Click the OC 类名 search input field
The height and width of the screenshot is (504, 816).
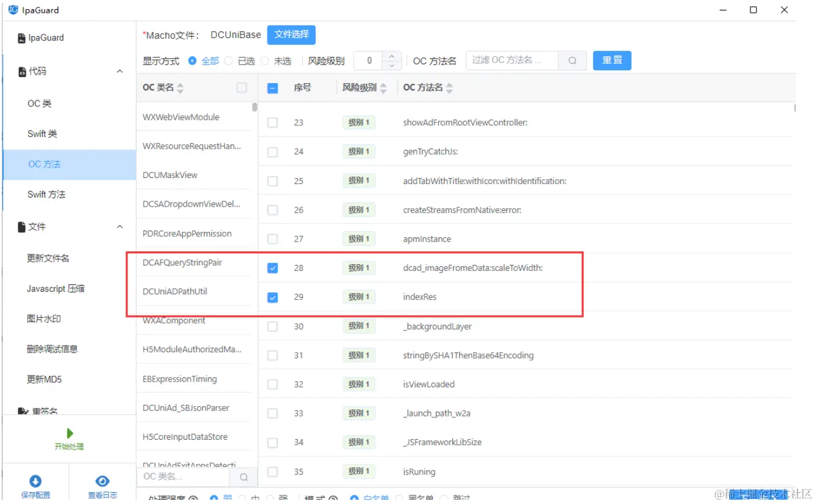click(x=184, y=477)
